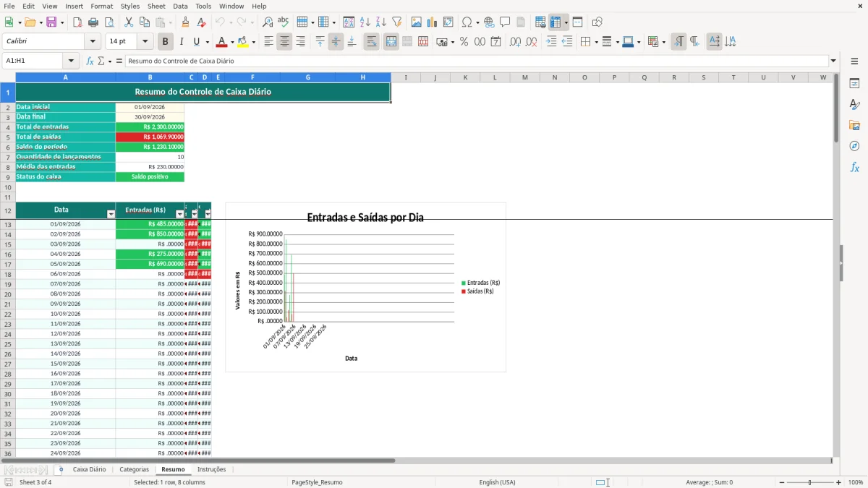Screen dimensions: 868x488
Task: Open the Format menu
Action: tap(102, 6)
